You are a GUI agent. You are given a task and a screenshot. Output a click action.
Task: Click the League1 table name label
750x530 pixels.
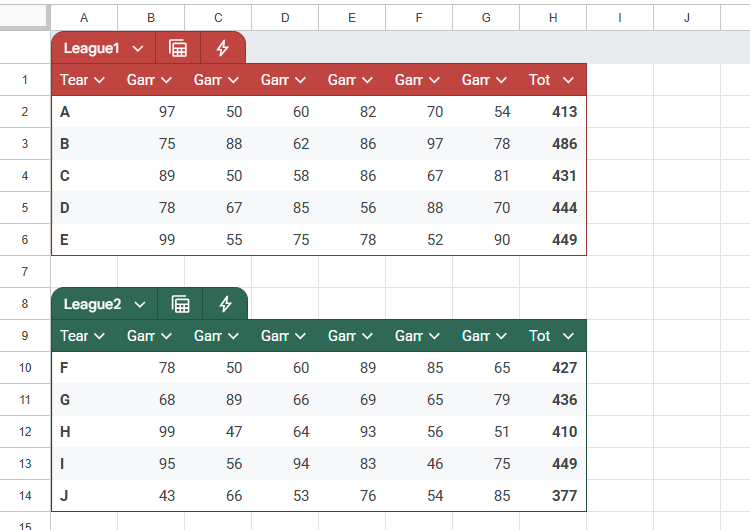coord(91,48)
